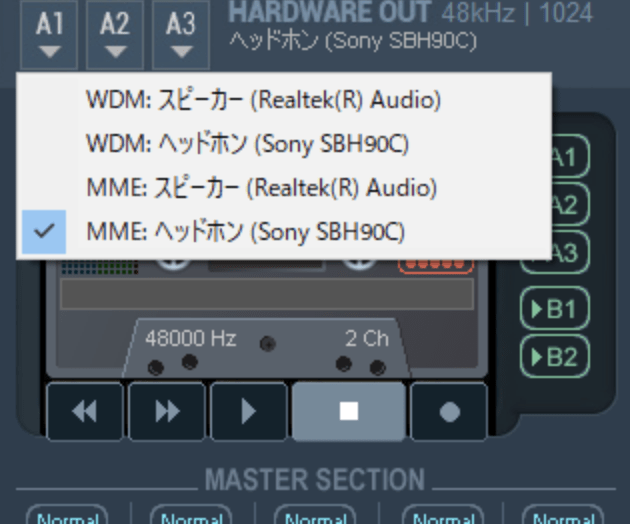Open the A3 hardware output dropdown
630x524 pixels.
pos(181,35)
